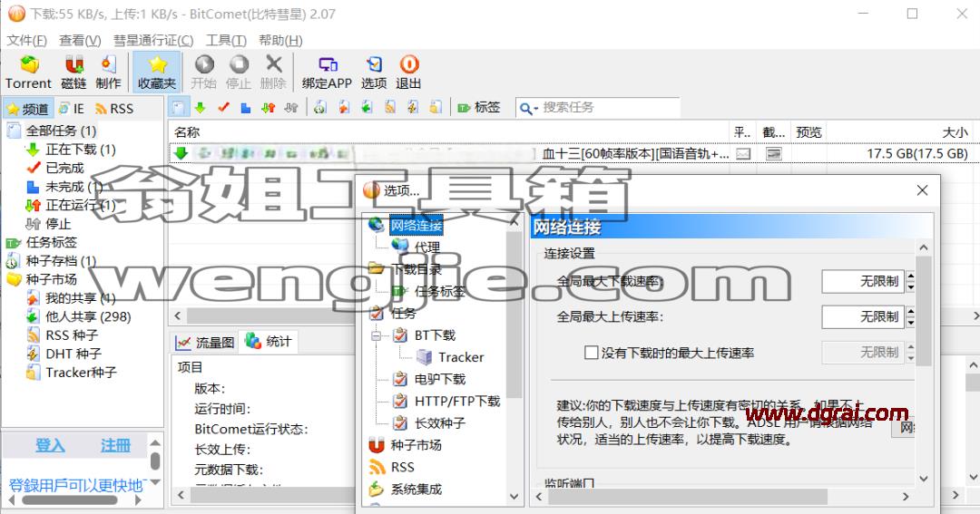Create a new torrent with 制作
Image resolution: width=980 pixels, height=514 pixels.
[108, 72]
